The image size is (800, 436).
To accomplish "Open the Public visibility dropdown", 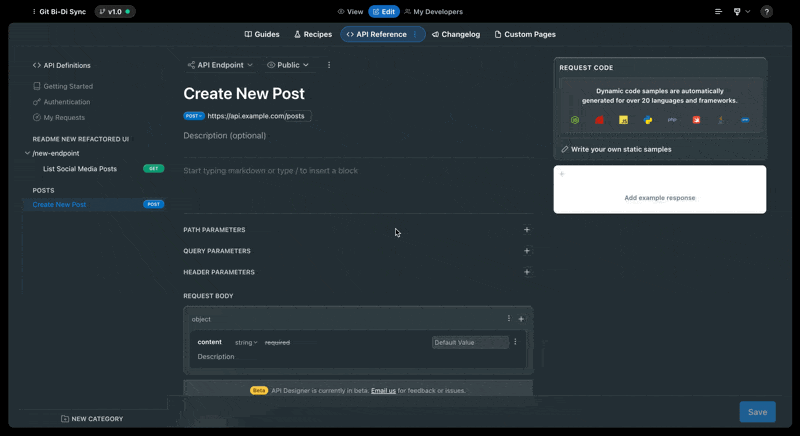I will coord(288,65).
